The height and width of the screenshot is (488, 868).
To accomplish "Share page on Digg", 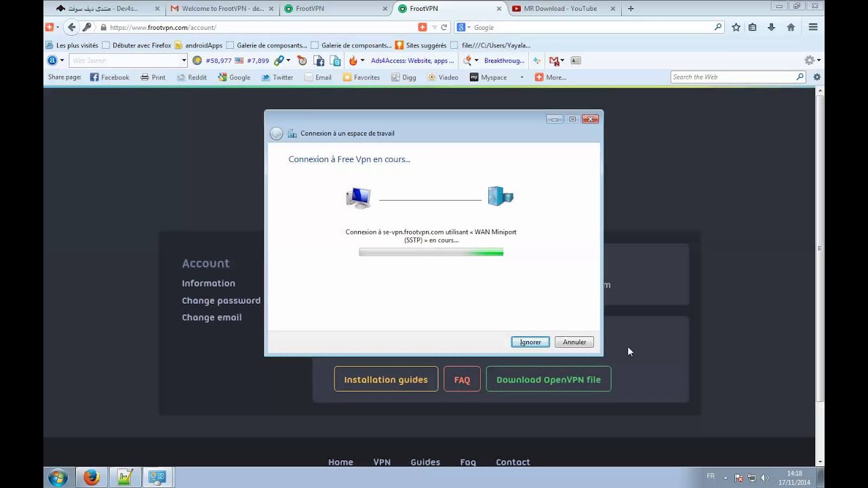I will tap(403, 77).
